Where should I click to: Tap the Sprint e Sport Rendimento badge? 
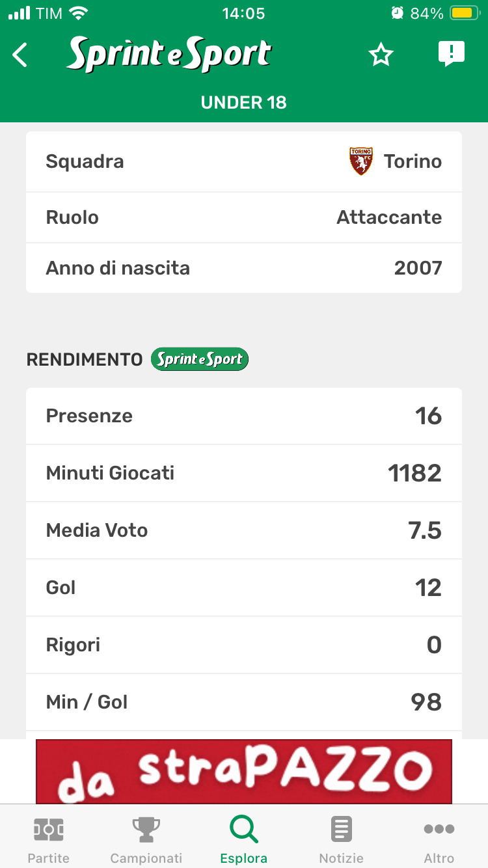(x=200, y=359)
